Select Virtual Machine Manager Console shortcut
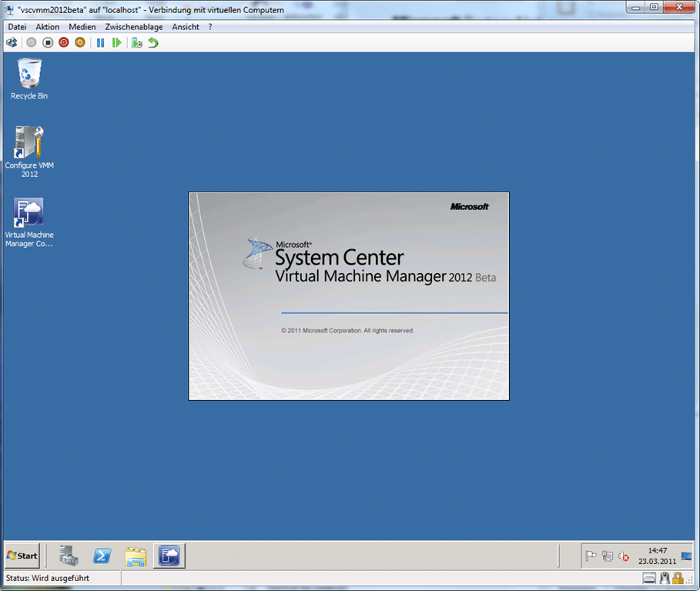This screenshot has height=591, width=700. (x=29, y=222)
